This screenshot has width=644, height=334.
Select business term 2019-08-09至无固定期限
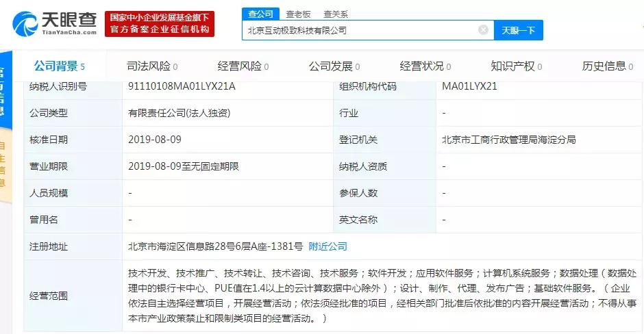pyautogui.click(x=184, y=166)
